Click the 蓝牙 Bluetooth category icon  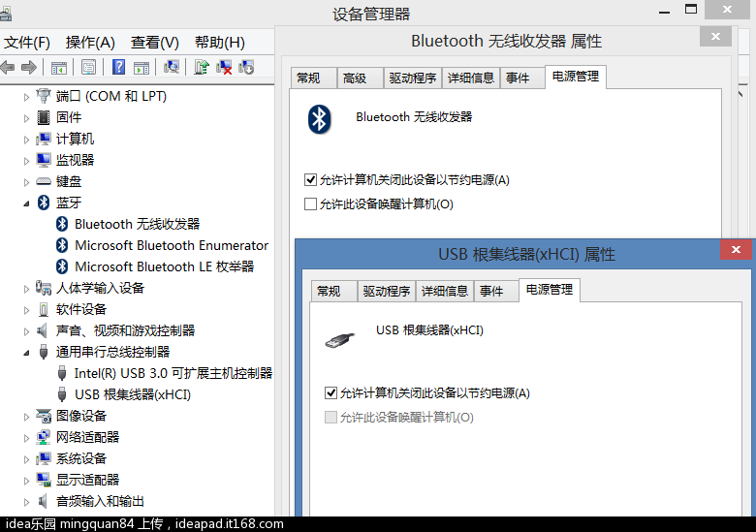44,203
